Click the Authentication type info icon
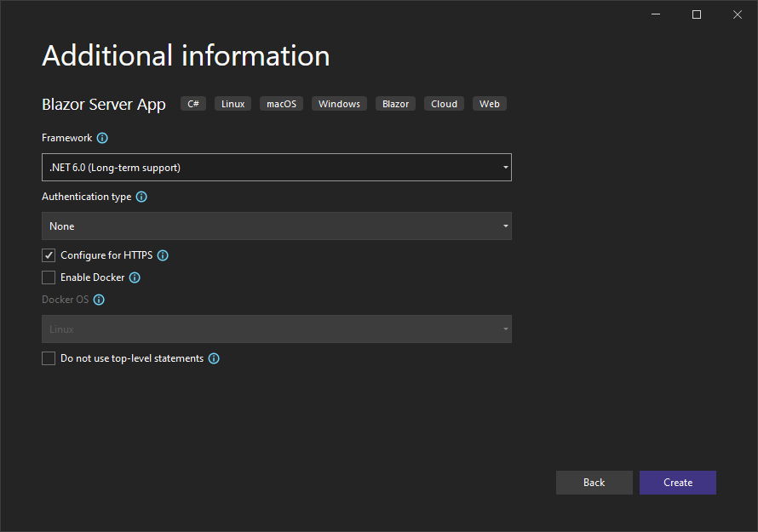Screen dimensions: 758x532 141,197
